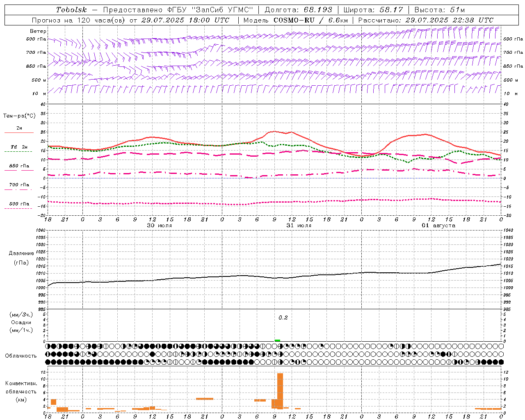The image size is (525, 420).
Task: Select the "ЗапСиб УГМС" provider text
Action: coord(222,10)
